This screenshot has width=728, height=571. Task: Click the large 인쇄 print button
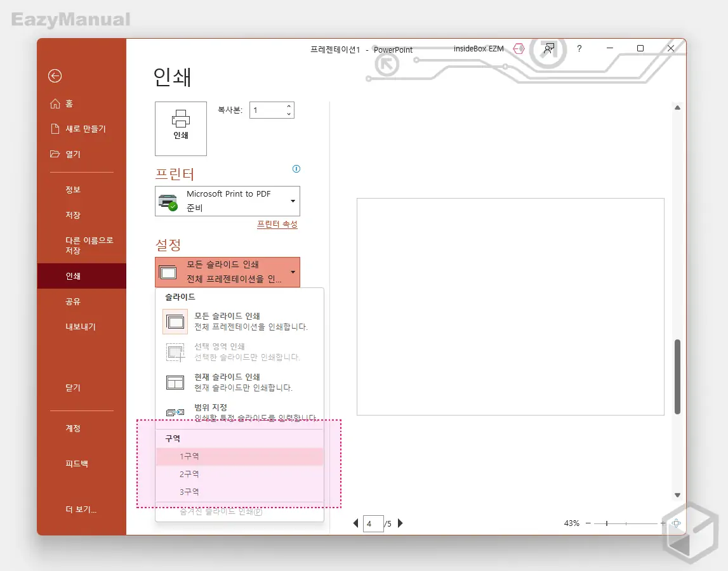coord(181,129)
